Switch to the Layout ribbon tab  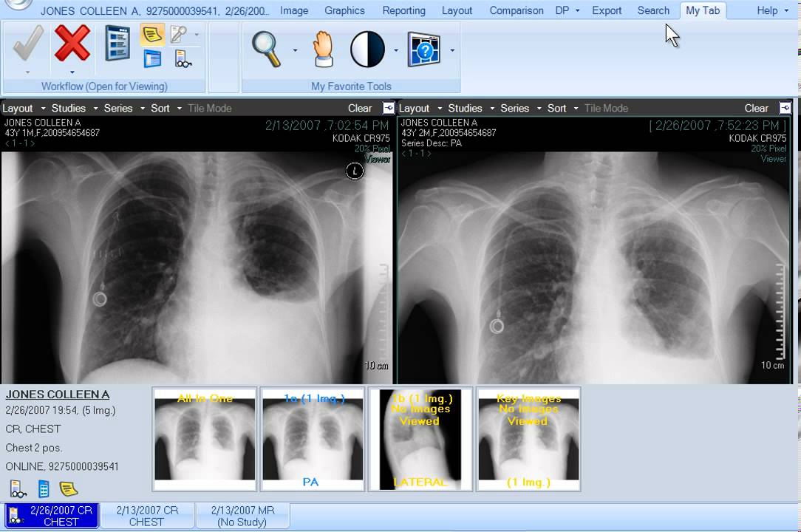click(457, 10)
